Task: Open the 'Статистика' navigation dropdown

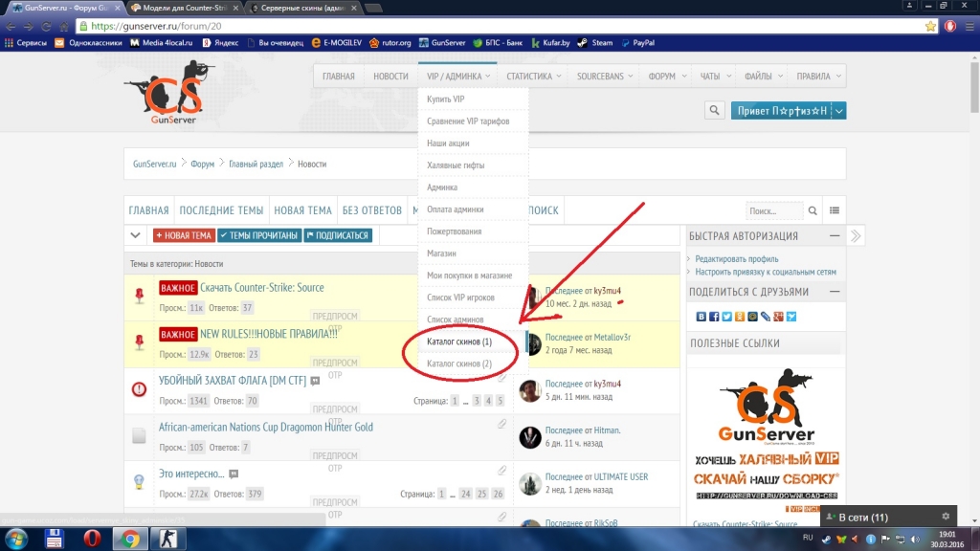Action: coord(533,77)
